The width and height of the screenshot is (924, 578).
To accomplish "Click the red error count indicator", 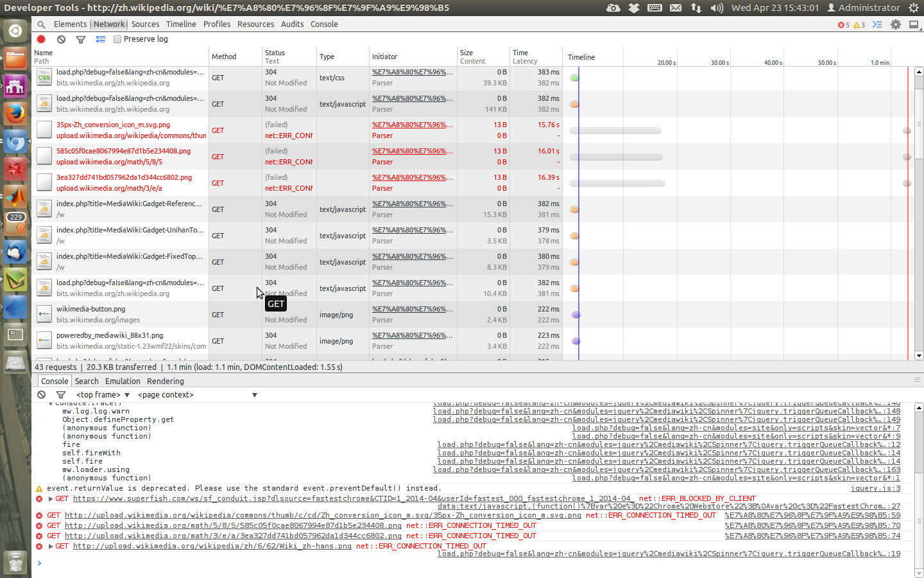I will [x=843, y=25].
